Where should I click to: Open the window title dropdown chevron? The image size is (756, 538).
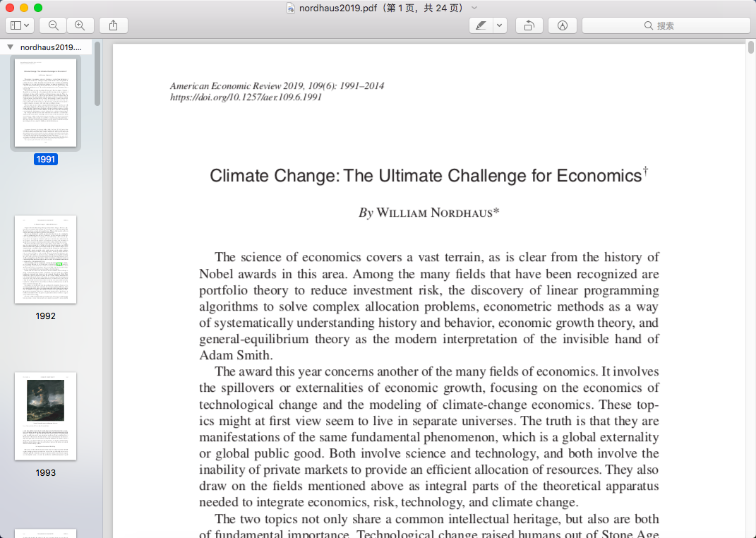click(x=474, y=8)
